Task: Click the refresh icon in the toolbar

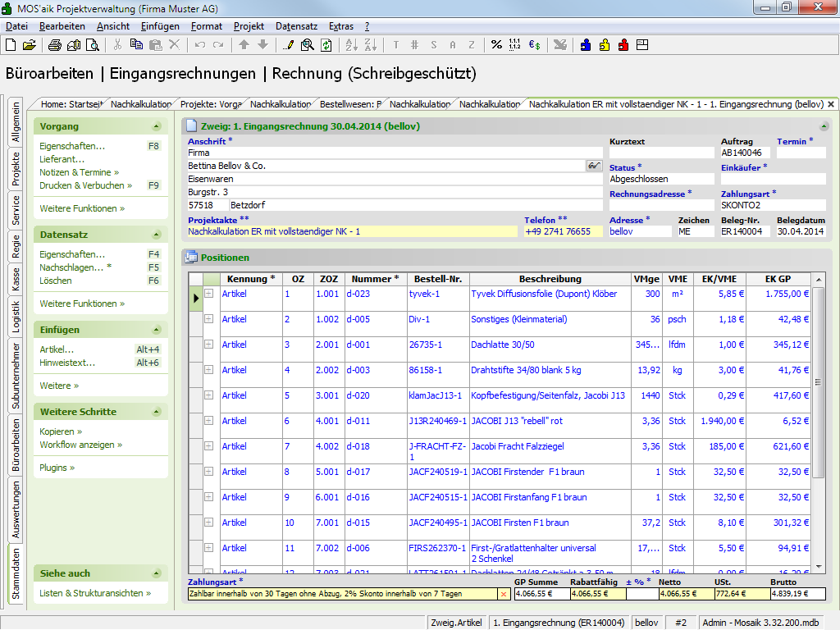Action: (x=326, y=45)
